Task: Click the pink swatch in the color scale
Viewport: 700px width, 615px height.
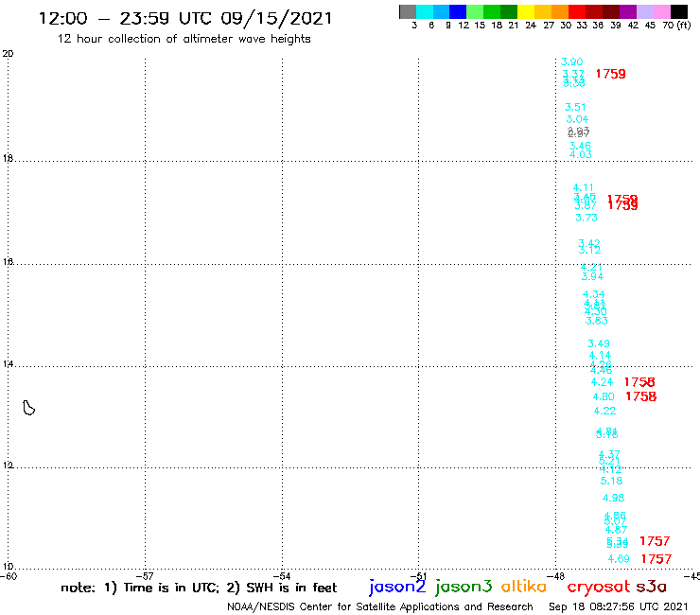Action: [661, 11]
